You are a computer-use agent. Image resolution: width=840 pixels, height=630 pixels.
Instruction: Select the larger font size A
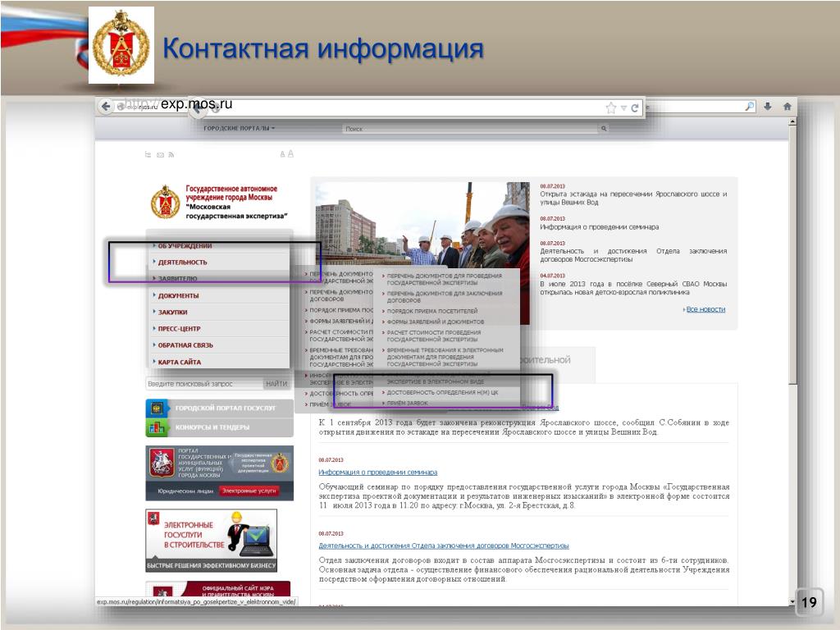pyautogui.click(x=290, y=153)
